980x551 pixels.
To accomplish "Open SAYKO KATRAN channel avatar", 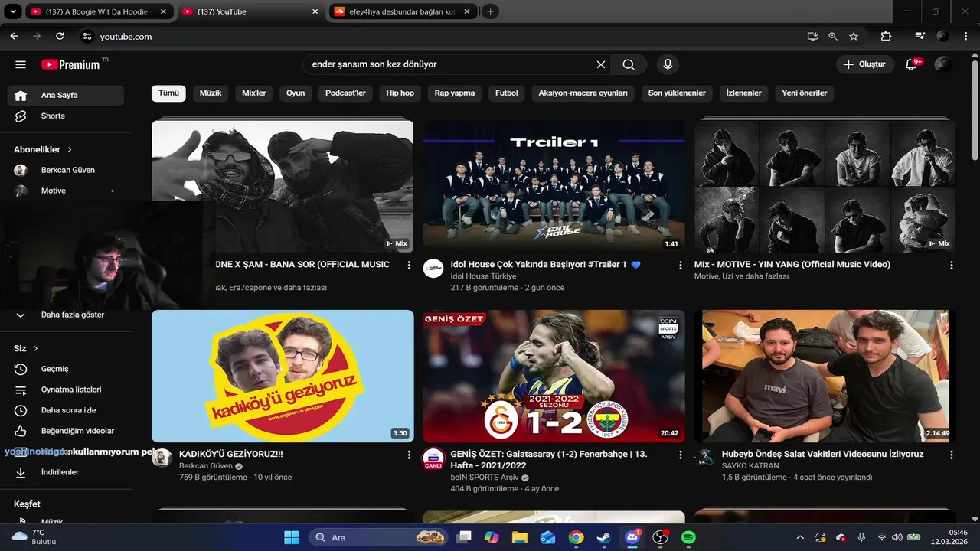I will pyautogui.click(x=705, y=458).
